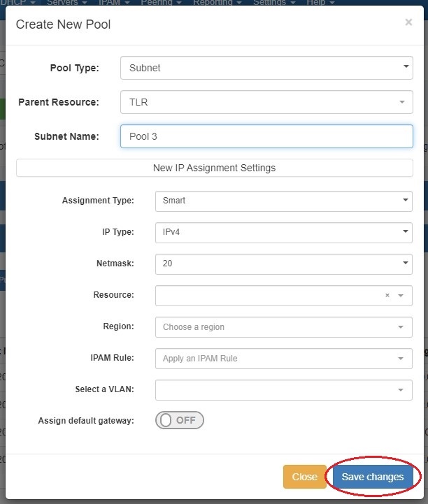This screenshot has height=504, width=428.
Task: Dismiss dialog using the X icon
Action: 408,22
